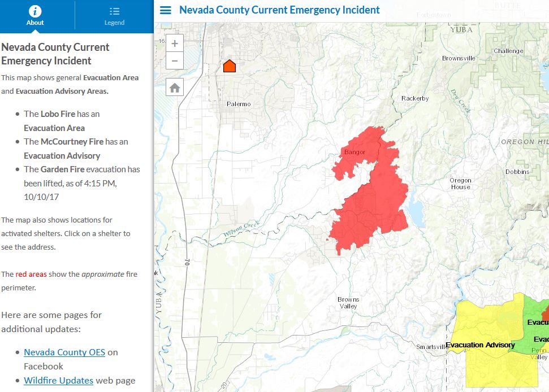549x392 pixels.
Task: Open the hamburger menu beside the map title
Action: pos(165,10)
